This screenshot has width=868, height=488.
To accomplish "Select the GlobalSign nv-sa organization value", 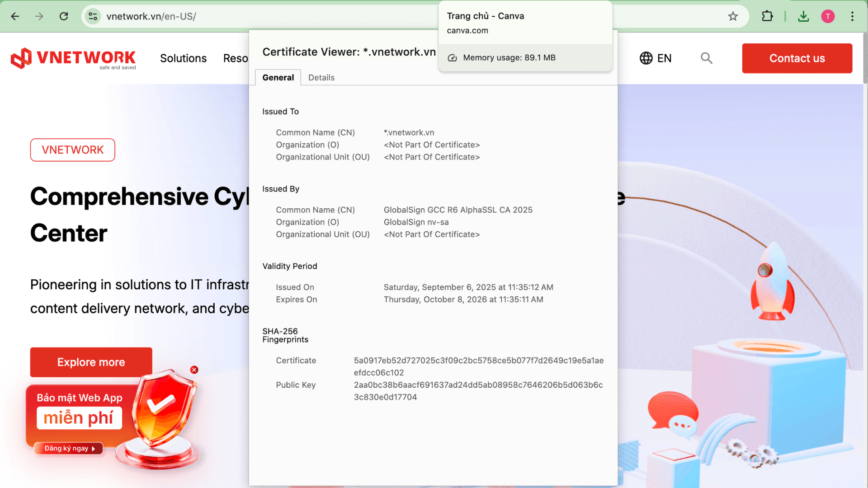I will [x=416, y=222].
